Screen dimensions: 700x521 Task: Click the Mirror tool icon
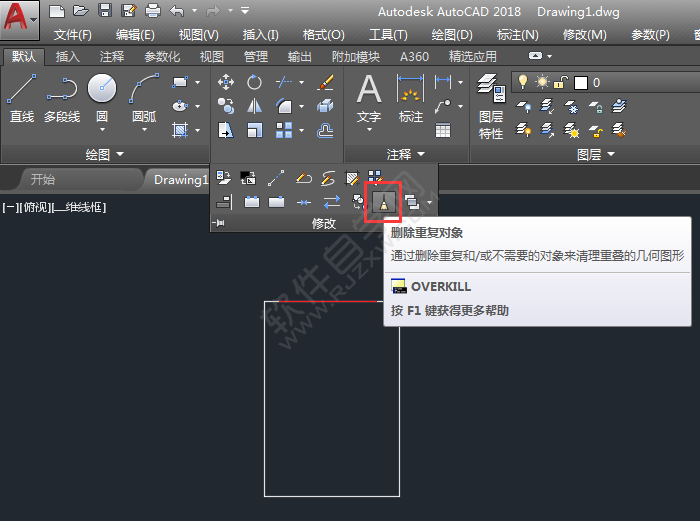tap(254, 106)
